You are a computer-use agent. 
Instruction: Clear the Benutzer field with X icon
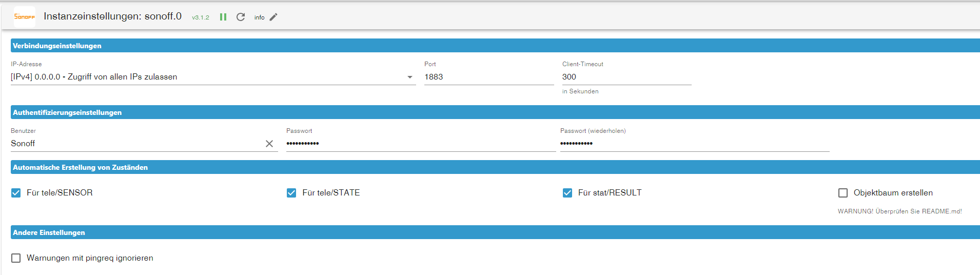click(269, 144)
